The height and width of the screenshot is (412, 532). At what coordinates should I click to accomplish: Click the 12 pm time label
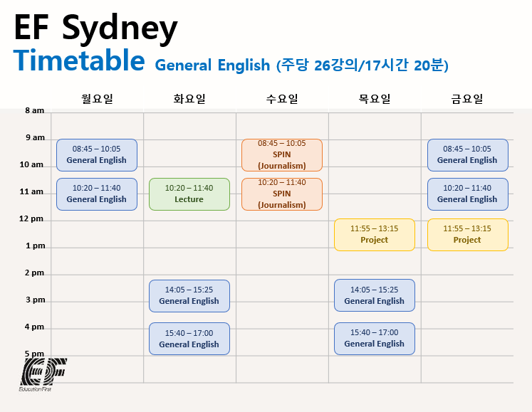[x=31, y=218]
